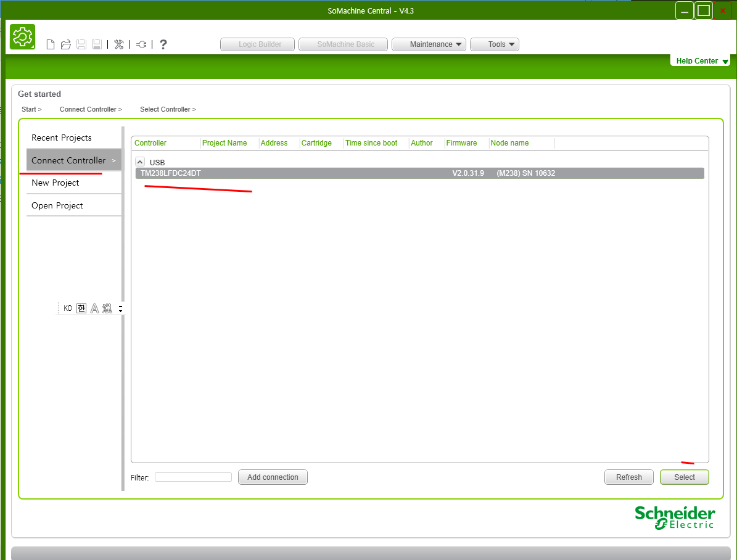Close the SoMachine Central window
This screenshot has width=737, height=560.
[722, 11]
